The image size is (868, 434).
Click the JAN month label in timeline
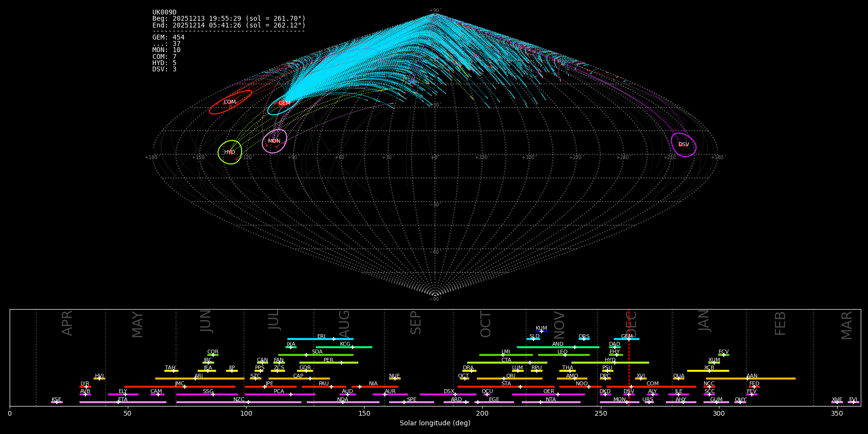coord(704,320)
